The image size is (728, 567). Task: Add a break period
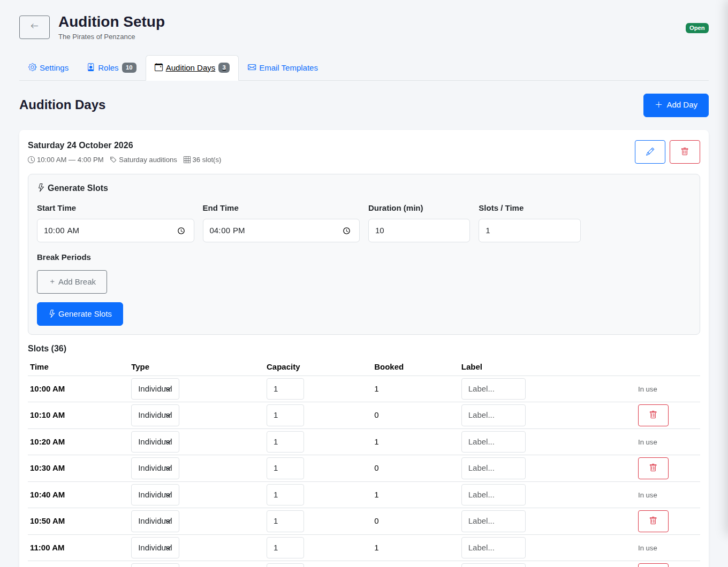click(x=72, y=282)
